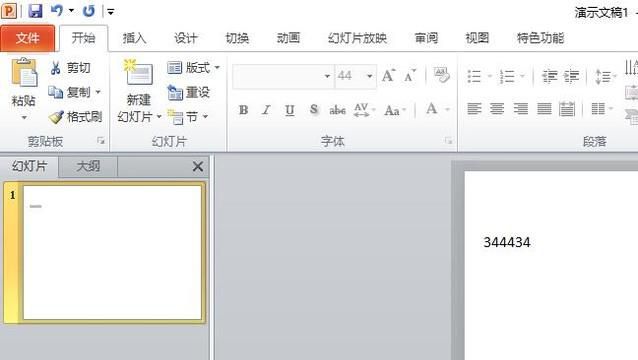638x360 pixels.
Task: Increase list indent level
Action: pyautogui.click(x=571, y=76)
